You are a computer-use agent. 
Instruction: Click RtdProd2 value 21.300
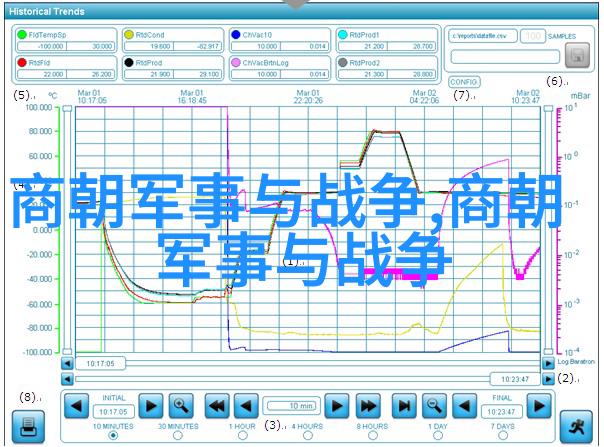point(362,74)
